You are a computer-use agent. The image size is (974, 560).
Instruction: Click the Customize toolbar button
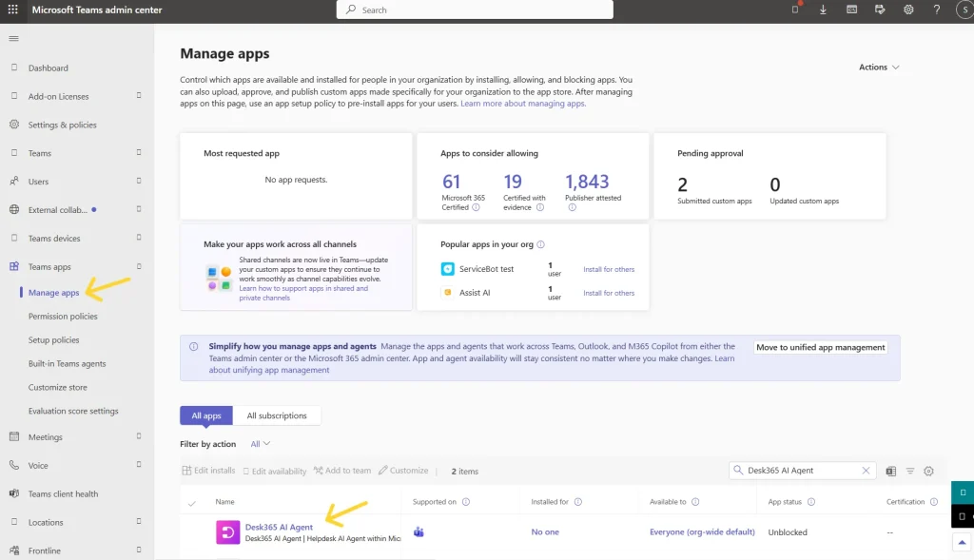tap(403, 471)
